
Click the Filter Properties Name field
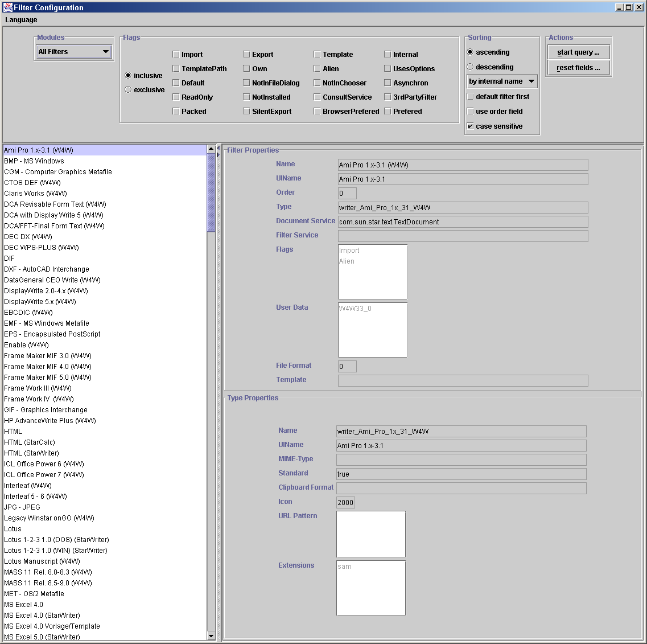[463, 165]
